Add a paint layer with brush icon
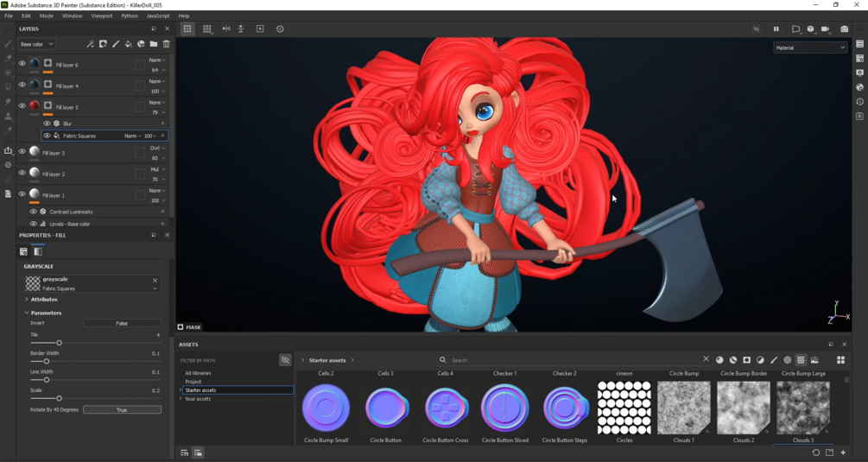This screenshot has height=462, width=868. tap(116, 44)
